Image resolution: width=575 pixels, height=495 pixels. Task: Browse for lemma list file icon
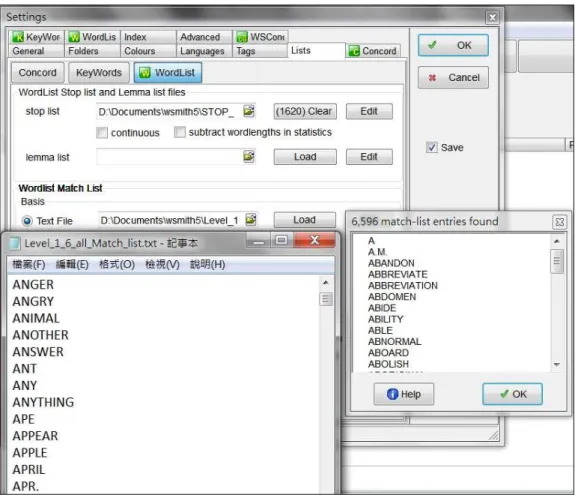(x=249, y=157)
